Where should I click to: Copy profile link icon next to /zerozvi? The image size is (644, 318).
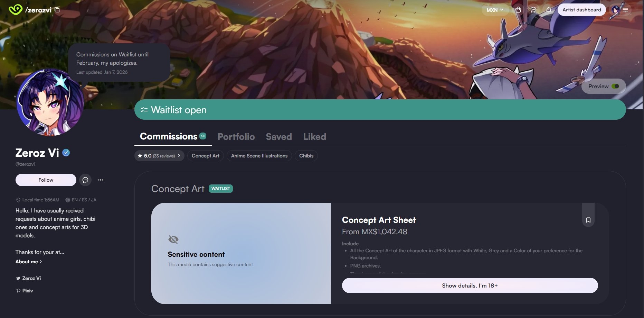[x=57, y=10]
